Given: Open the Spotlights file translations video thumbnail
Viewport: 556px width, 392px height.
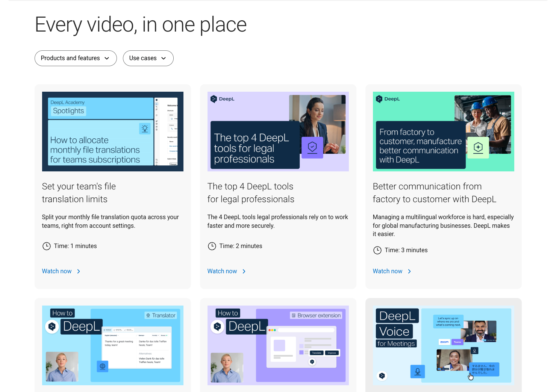Looking at the screenshot, I should pyautogui.click(x=113, y=132).
